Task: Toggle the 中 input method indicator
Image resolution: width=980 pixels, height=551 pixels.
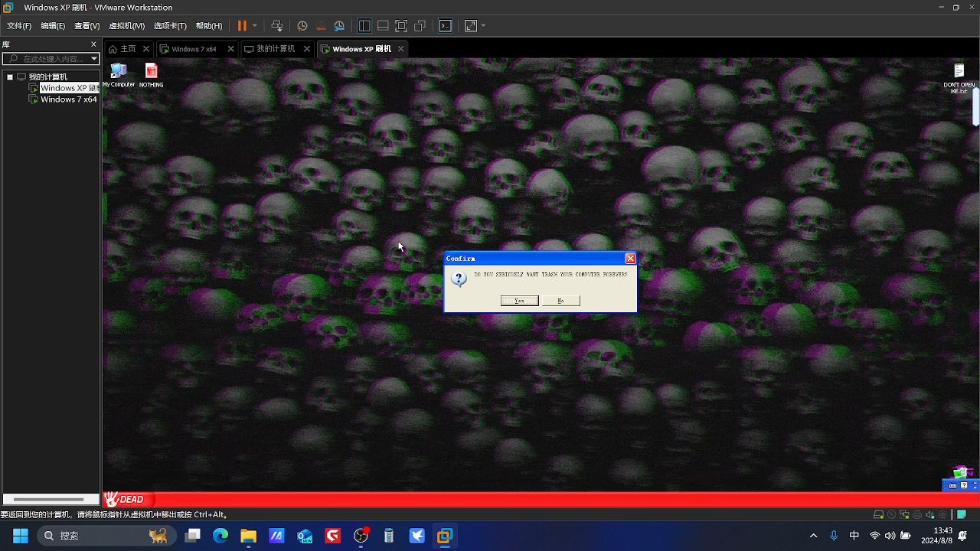Action: coord(854,536)
